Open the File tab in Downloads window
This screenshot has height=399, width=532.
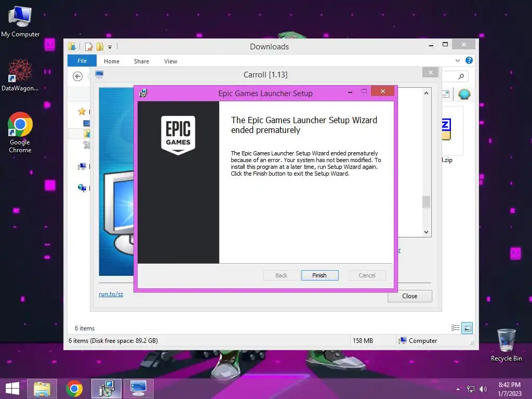coord(82,61)
